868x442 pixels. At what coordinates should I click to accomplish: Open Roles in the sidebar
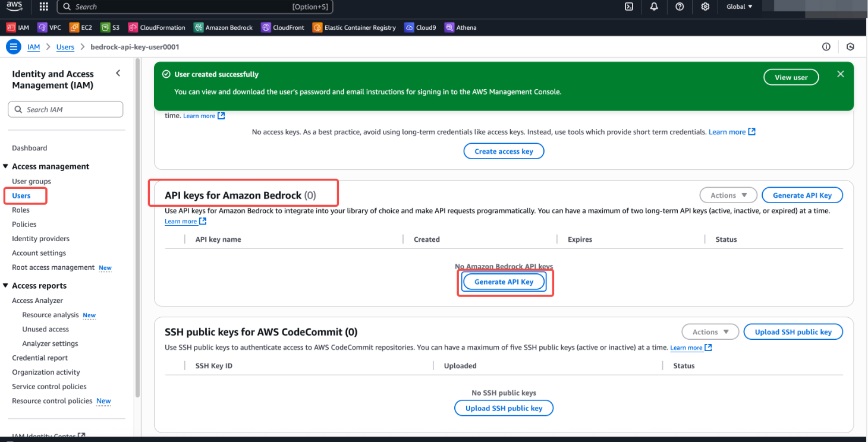coord(21,210)
